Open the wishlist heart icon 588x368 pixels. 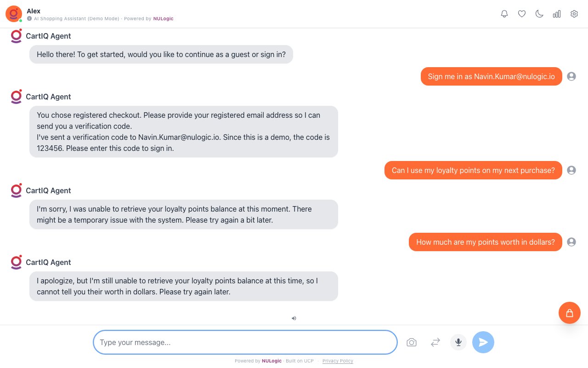tap(522, 14)
